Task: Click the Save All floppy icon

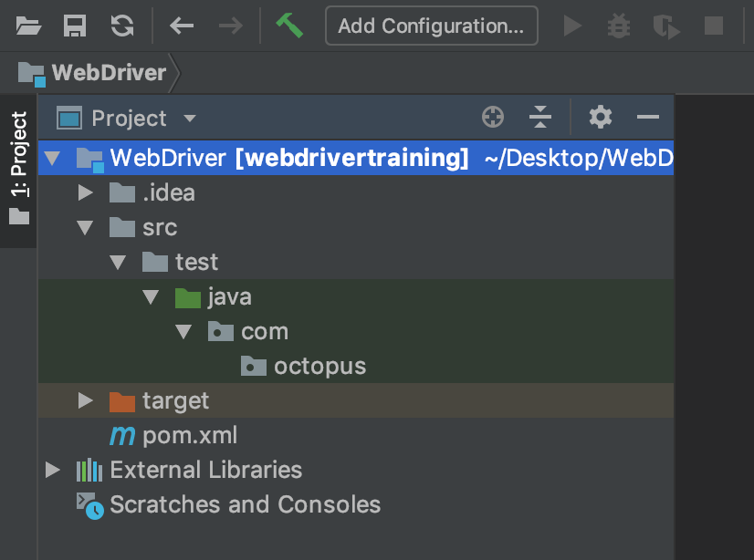Action: click(x=75, y=26)
